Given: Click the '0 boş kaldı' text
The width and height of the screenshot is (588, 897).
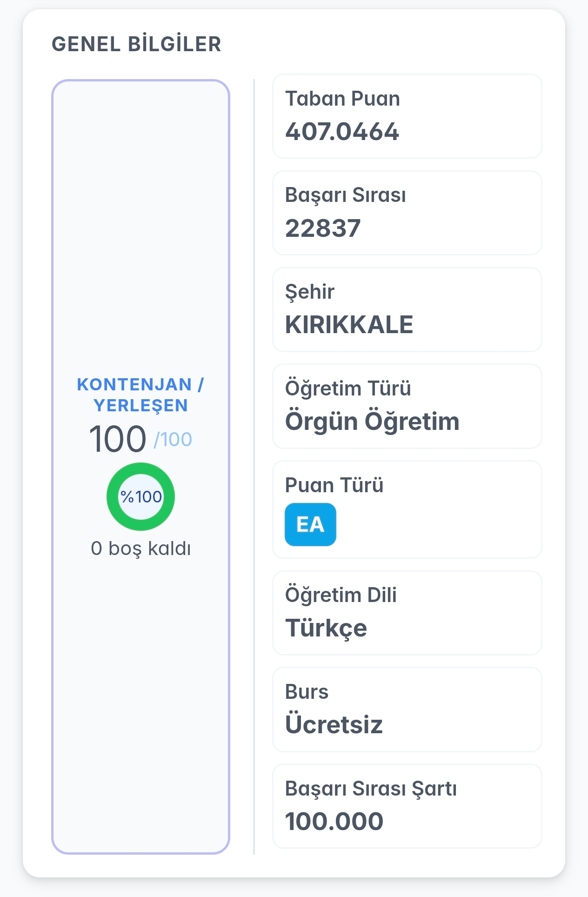Looking at the screenshot, I should [x=140, y=549].
